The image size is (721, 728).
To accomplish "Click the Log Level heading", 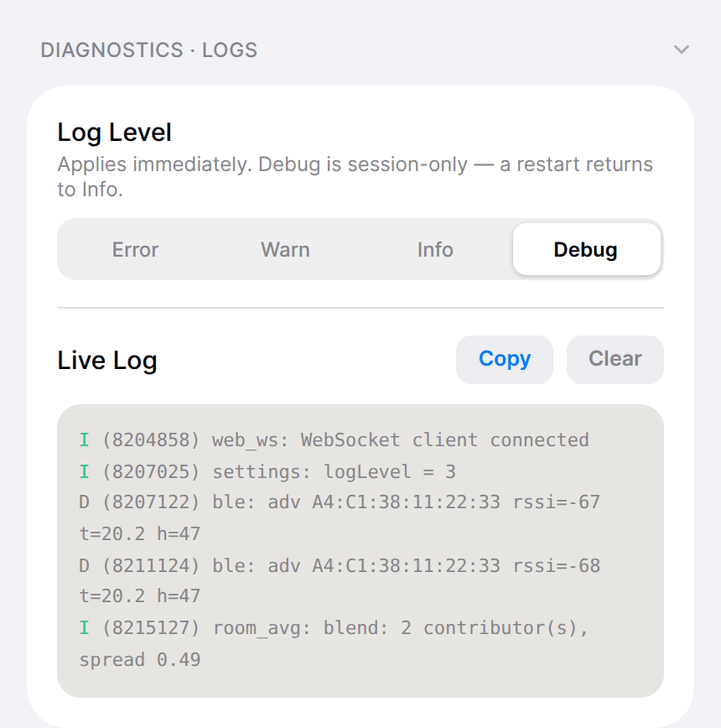I will click(115, 133).
